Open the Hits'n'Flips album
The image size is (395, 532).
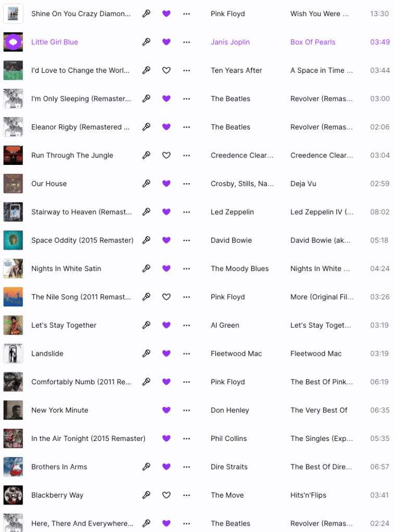tap(308, 495)
